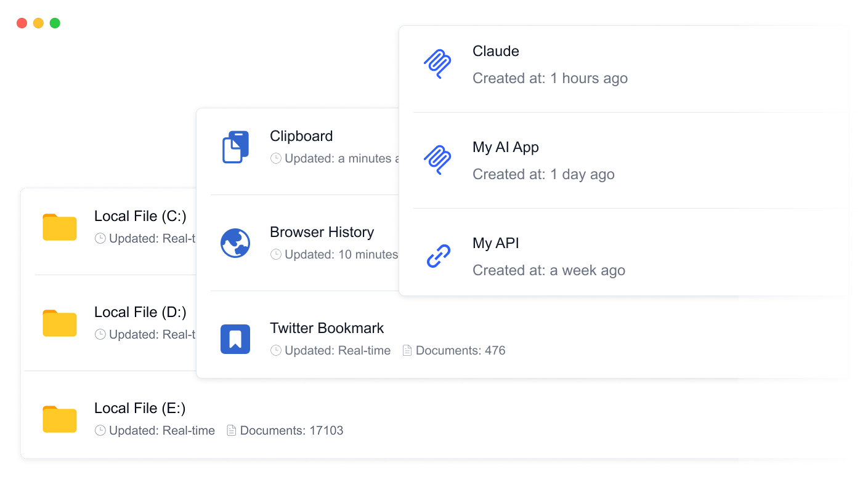Select the Clipboard source icon
Viewport: 868px width, 482px height.
(x=235, y=147)
